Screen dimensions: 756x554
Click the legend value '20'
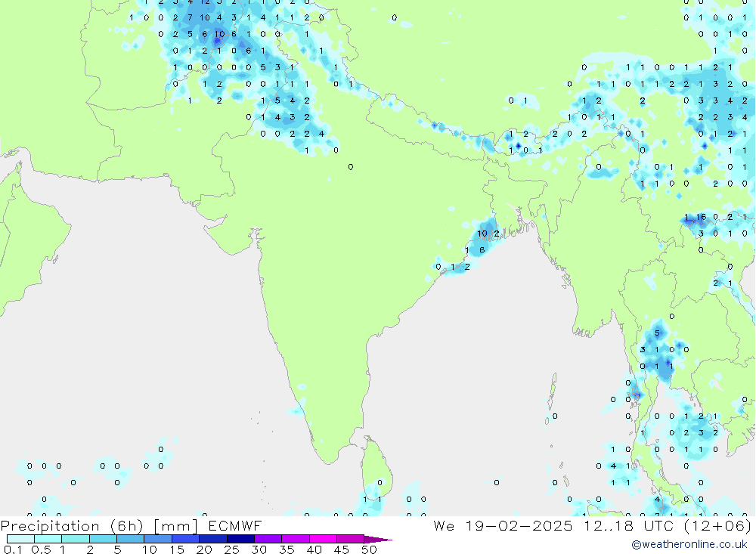pyautogui.click(x=204, y=549)
